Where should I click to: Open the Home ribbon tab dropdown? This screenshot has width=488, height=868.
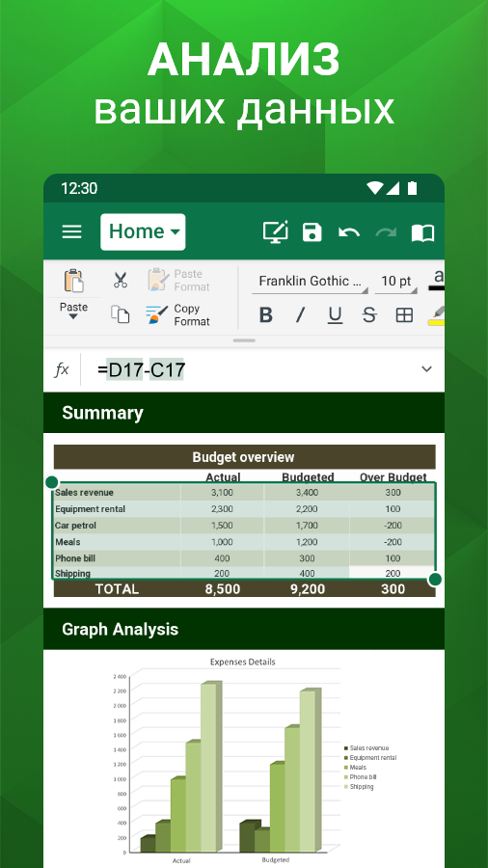click(x=144, y=231)
